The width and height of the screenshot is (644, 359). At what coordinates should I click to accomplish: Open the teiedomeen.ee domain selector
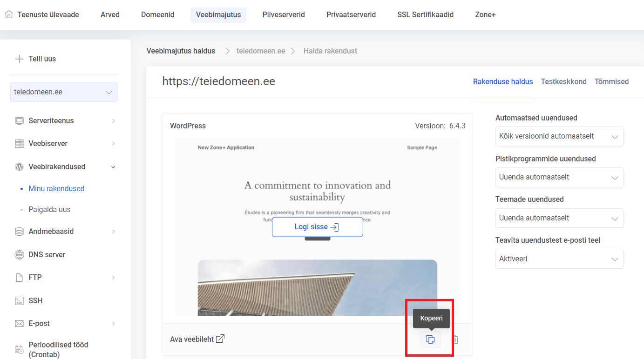pos(64,92)
